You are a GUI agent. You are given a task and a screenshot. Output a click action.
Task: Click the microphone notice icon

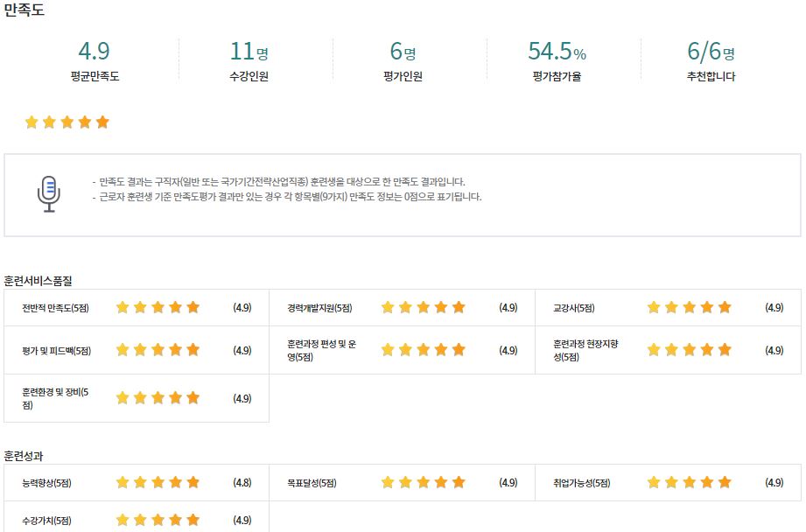(49, 193)
